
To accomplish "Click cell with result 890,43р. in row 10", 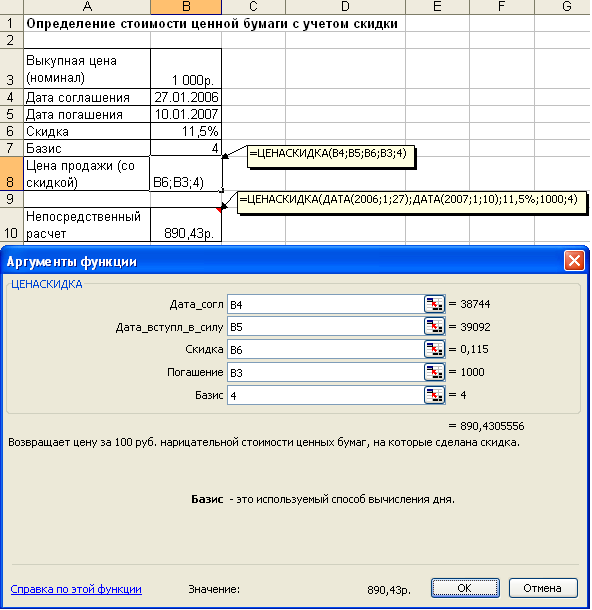I will 186,224.
